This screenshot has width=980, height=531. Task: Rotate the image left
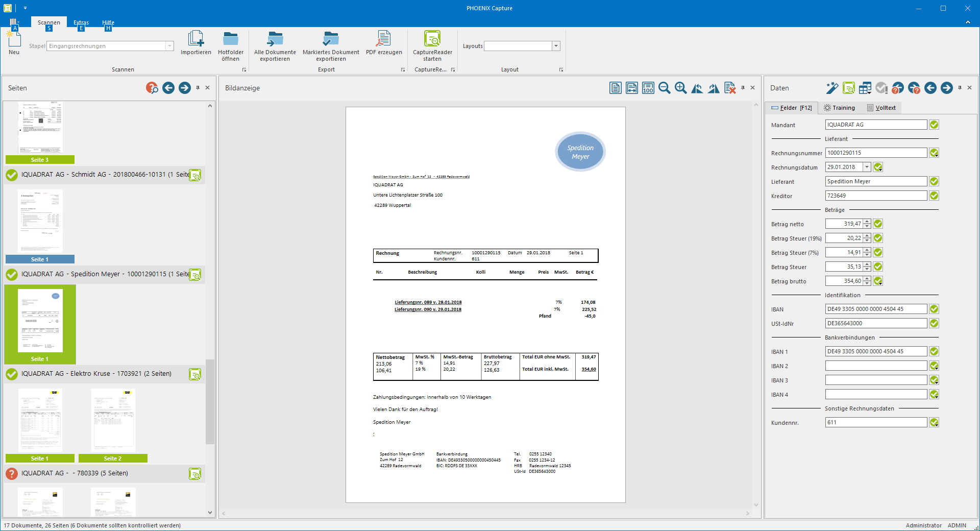[697, 88]
